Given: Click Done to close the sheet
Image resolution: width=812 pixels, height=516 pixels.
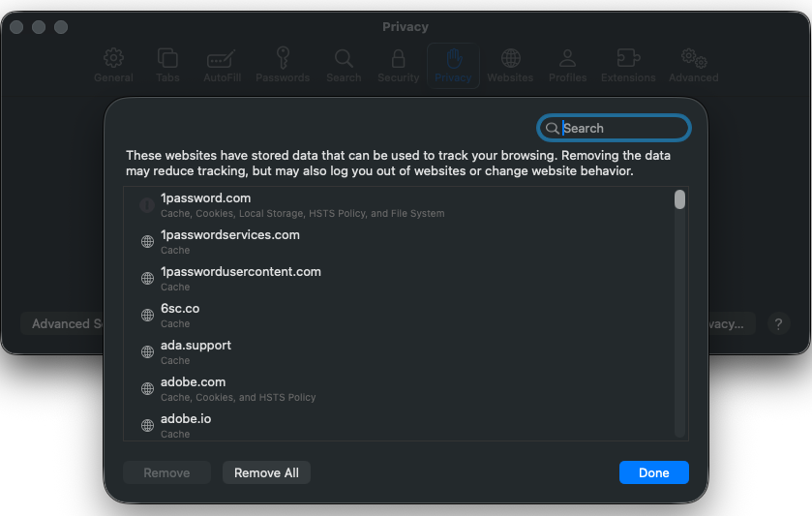Looking at the screenshot, I should [654, 472].
